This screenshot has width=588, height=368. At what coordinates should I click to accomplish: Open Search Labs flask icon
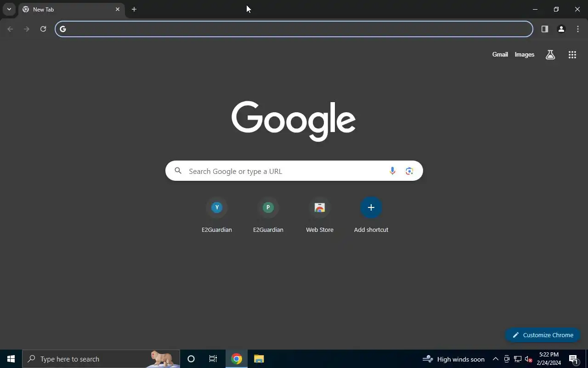click(x=550, y=55)
